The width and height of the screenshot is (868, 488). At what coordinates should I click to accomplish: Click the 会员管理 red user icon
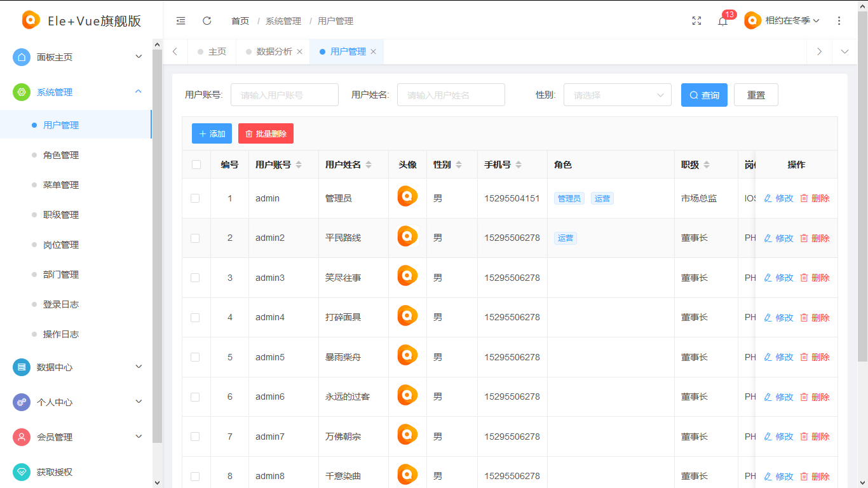point(22,437)
